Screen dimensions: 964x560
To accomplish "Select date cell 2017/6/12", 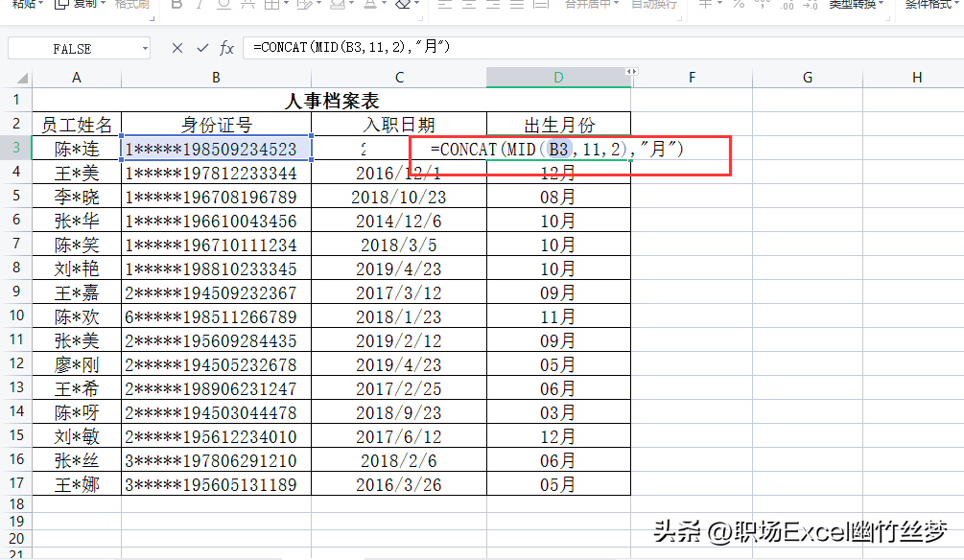I will click(x=399, y=436).
